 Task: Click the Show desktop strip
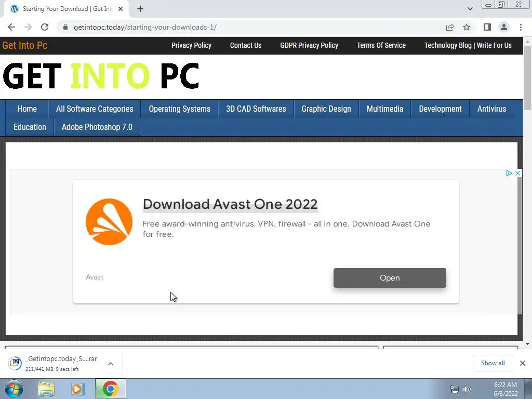(528, 389)
